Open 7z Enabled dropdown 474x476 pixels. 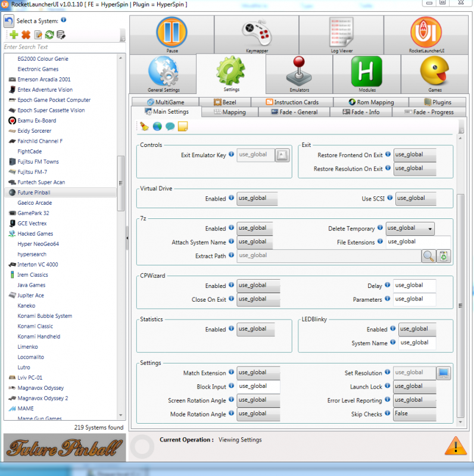tap(255, 228)
